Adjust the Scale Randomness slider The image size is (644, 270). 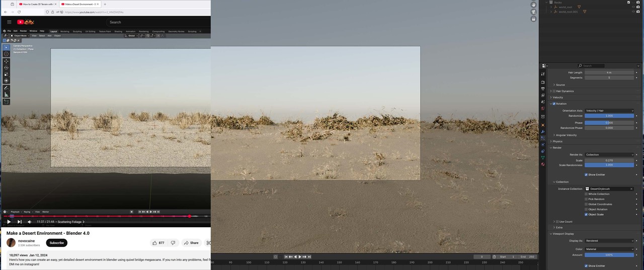609,165
